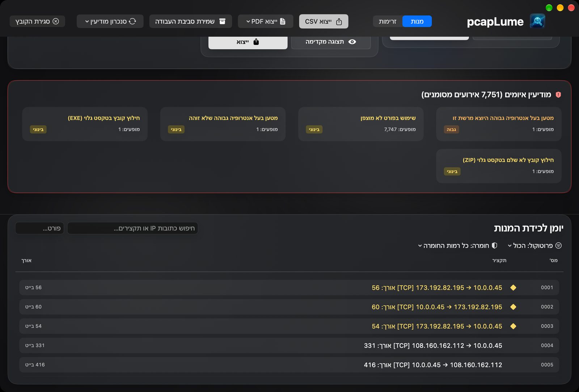Click the yellow diamond marker on packet 0001

513,288
